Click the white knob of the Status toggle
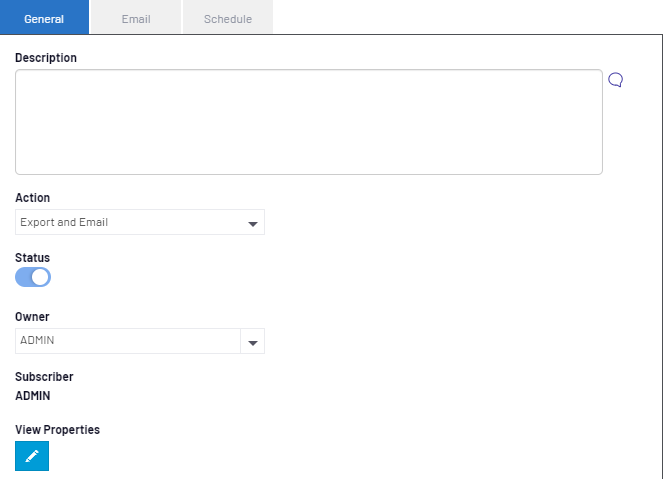The width and height of the screenshot is (666, 479). click(x=40, y=277)
